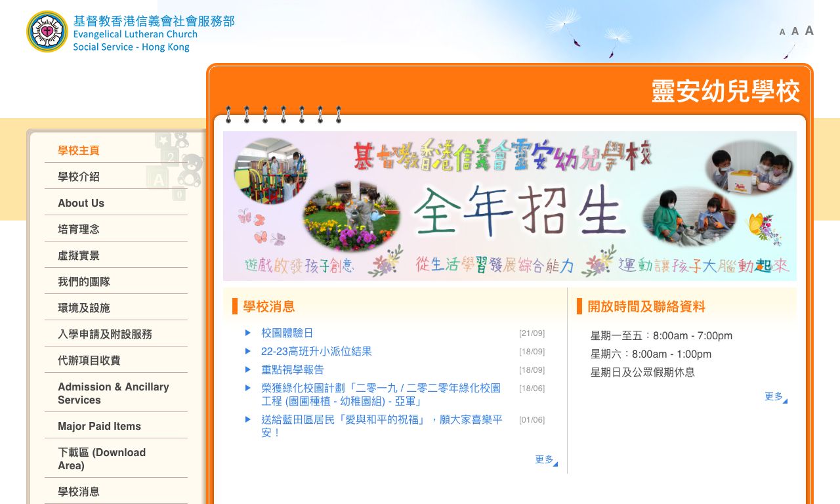Click the arrow bullet beside 22-23高班升小派位結果

click(x=248, y=351)
